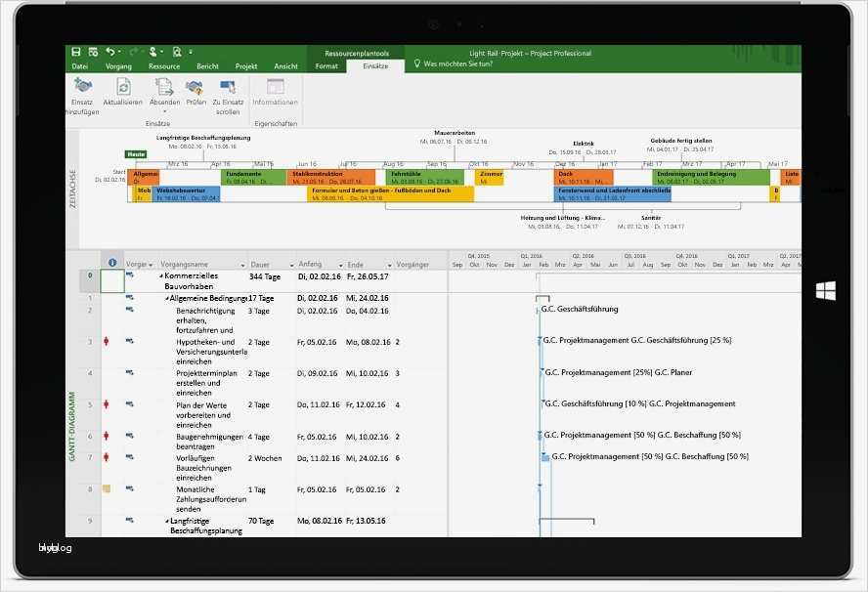Click the Windows logo button on tablet bezel
This screenshot has width=868, height=592.
click(x=825, y=291)
